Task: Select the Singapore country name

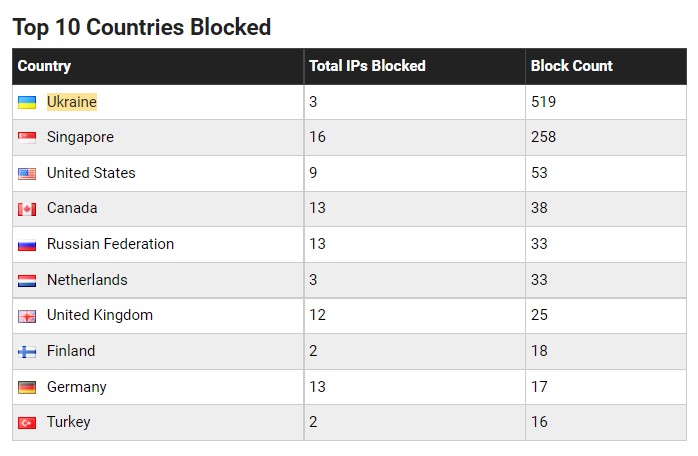Action: point(80,138)
